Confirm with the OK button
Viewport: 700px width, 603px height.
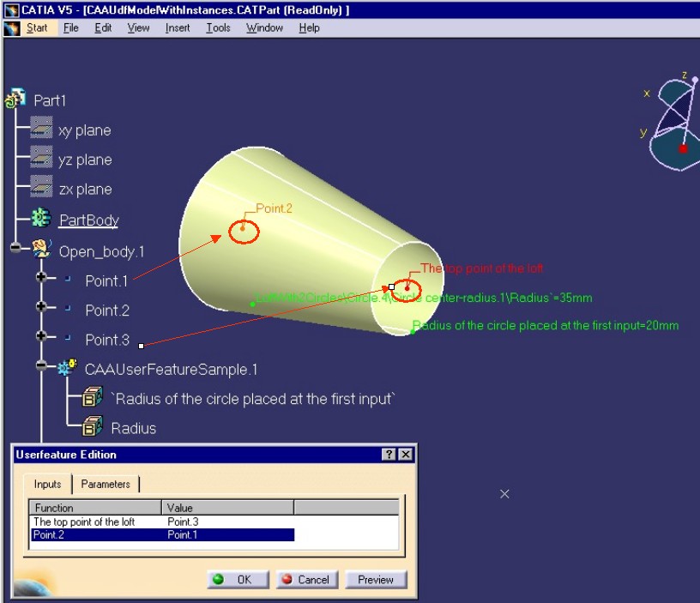[238, 579]
